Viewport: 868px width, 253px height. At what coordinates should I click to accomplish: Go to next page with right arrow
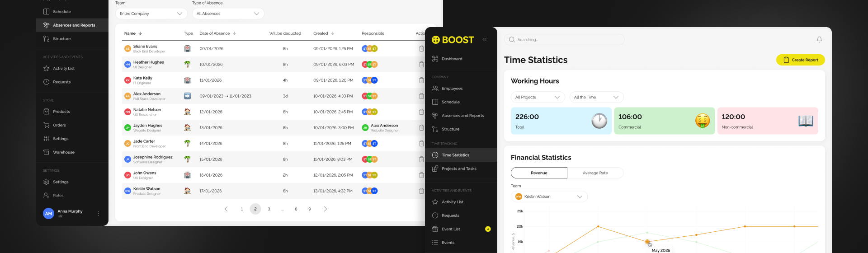(x=325, y=209)
